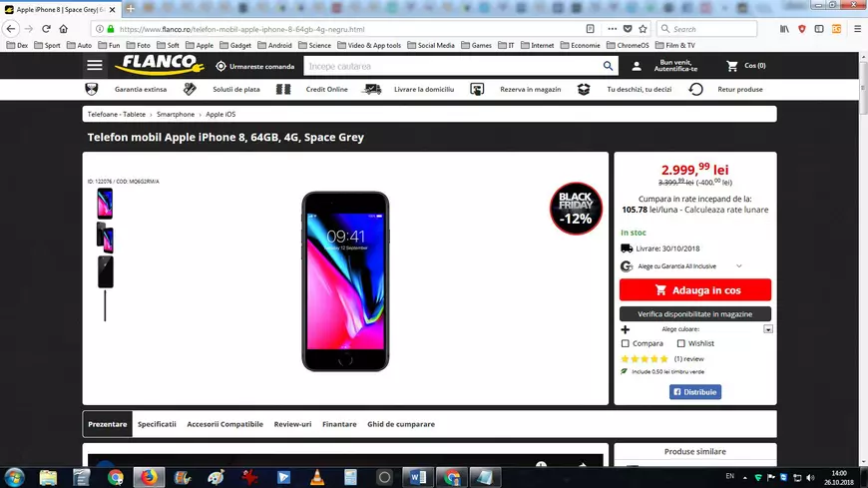Click the search magnifier icon in Flanco search bar
This screenshot has width=868, height=488.
pyautogui.click(x=608, y=66)
